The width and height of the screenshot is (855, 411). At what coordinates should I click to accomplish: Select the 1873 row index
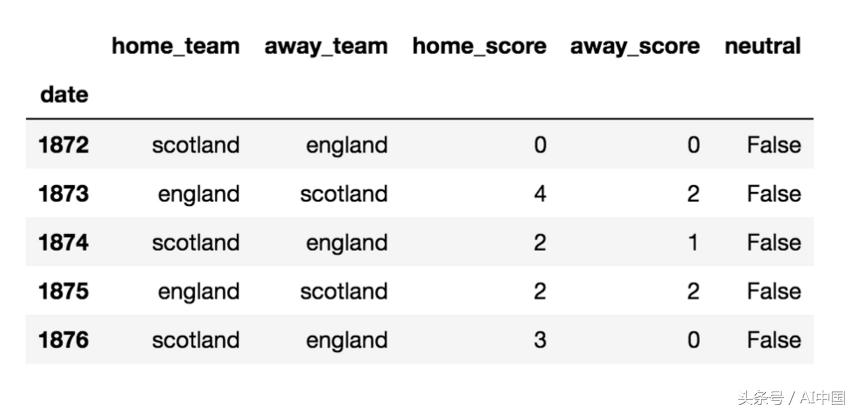[63, 194]
